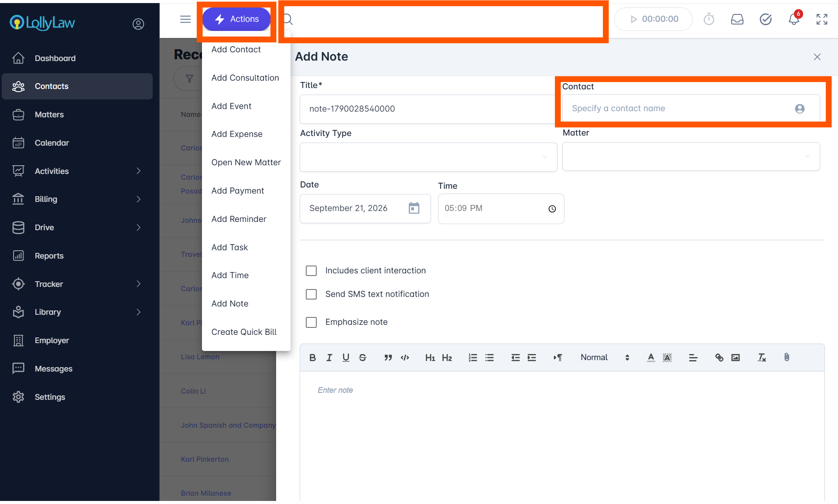This screenshot has width=838, height=504.
Task: Go to Settings in sidebar
Action: click(x=77, y=397)
